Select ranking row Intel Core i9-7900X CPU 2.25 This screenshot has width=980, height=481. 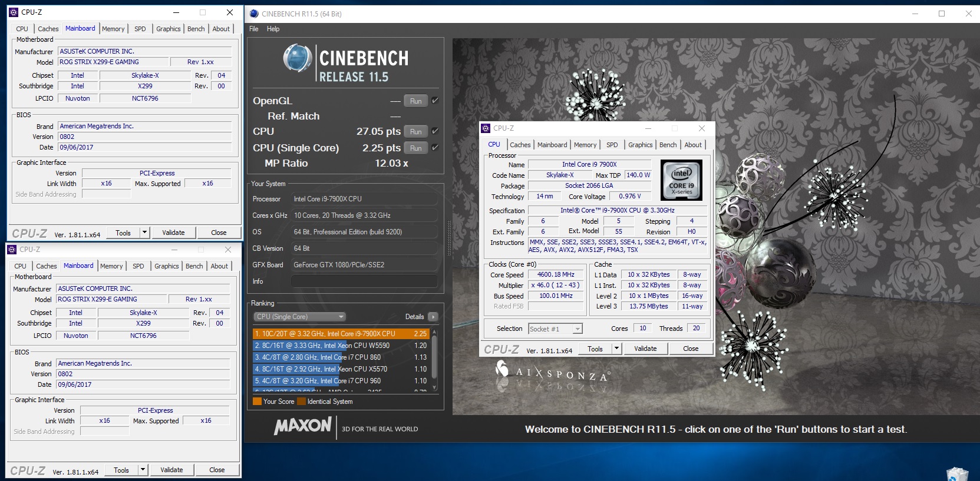341,333
